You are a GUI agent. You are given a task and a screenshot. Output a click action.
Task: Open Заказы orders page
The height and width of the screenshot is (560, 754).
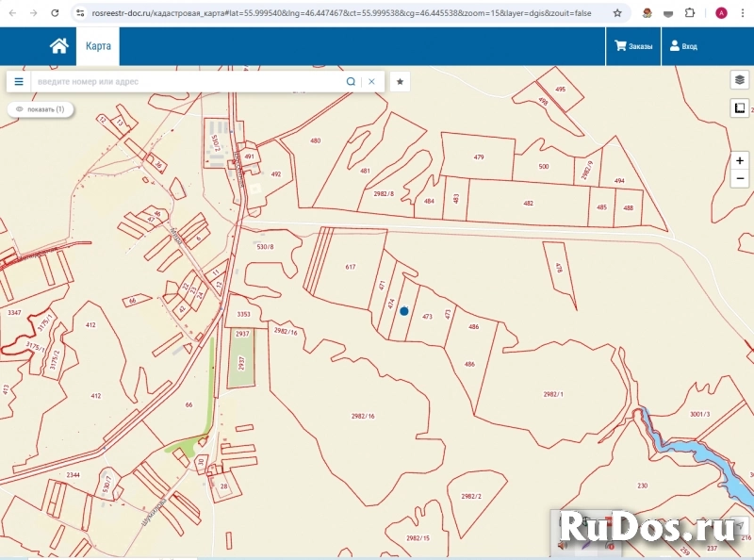pos(633,46)
